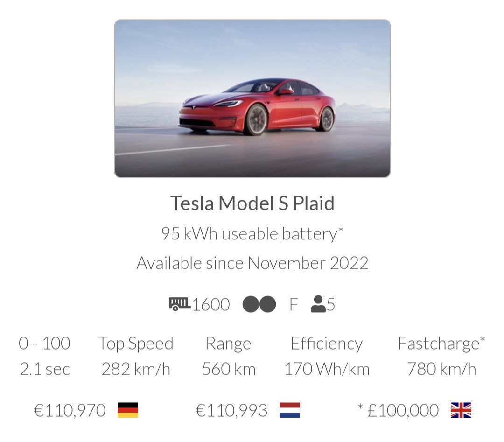The image size is (504, 442).
Task: Click the seats person icon
Action: 318,304
